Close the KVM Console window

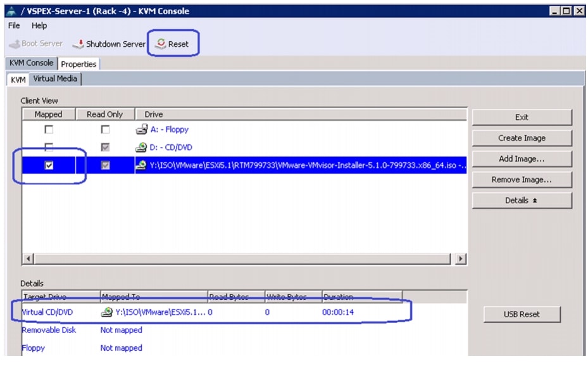pyautogui.click(x=579, y=11)
